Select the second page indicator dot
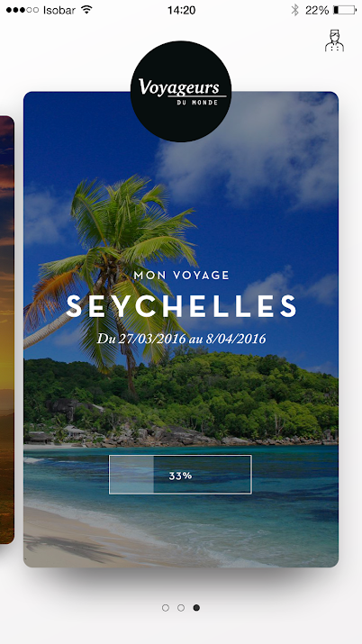This screenshot has width=362, height=644. [181, 607]
